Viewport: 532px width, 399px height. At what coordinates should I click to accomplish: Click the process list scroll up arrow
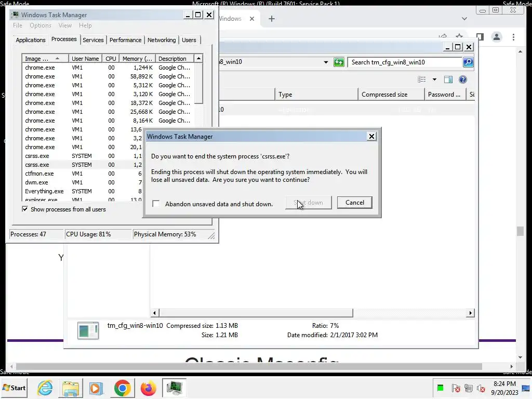click(198, 58)
